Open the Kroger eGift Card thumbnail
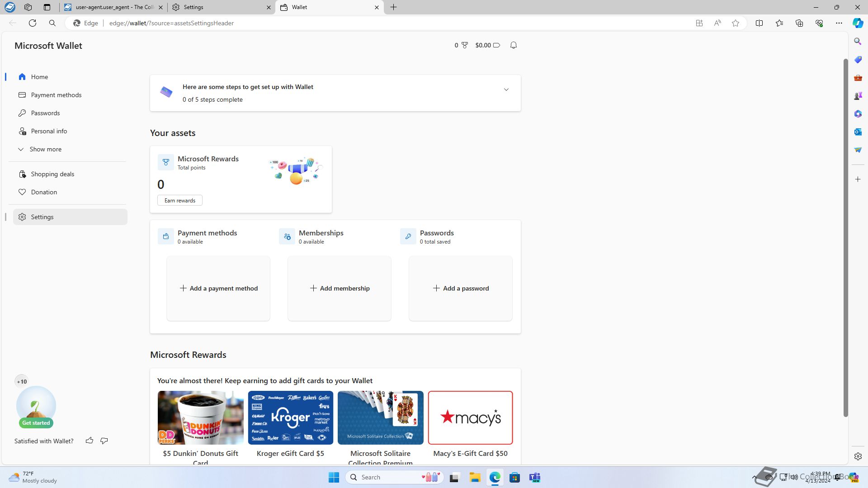This screenshot has height=488, width=868. 290,418
